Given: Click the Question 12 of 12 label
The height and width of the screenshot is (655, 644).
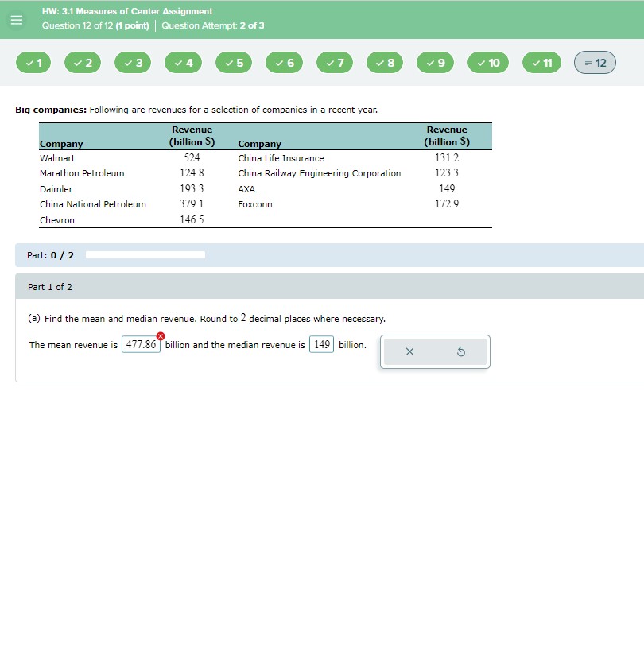Looking at the screenshot, I should [95, 25].
